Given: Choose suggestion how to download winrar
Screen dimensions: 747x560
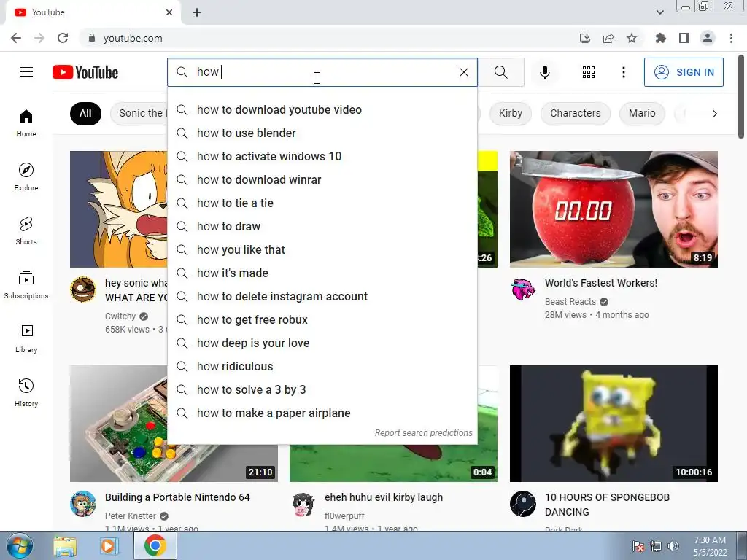Looking at the screenshot, I should tap(322, 179).
